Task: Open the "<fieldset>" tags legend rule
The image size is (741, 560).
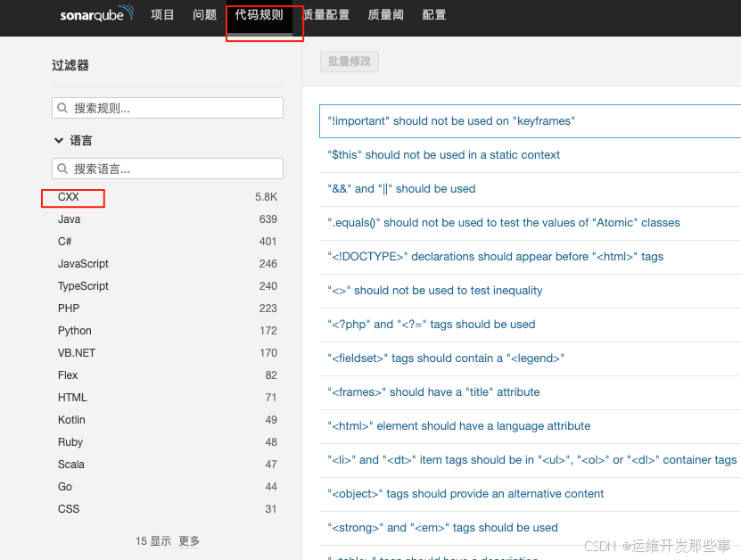Action: (446, 358)
